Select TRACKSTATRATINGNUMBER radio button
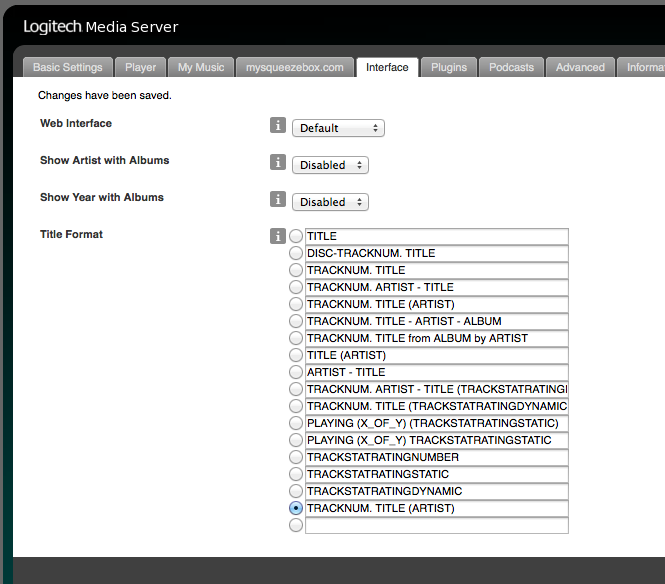Screen dimensions: 665x584 point(296,457)
